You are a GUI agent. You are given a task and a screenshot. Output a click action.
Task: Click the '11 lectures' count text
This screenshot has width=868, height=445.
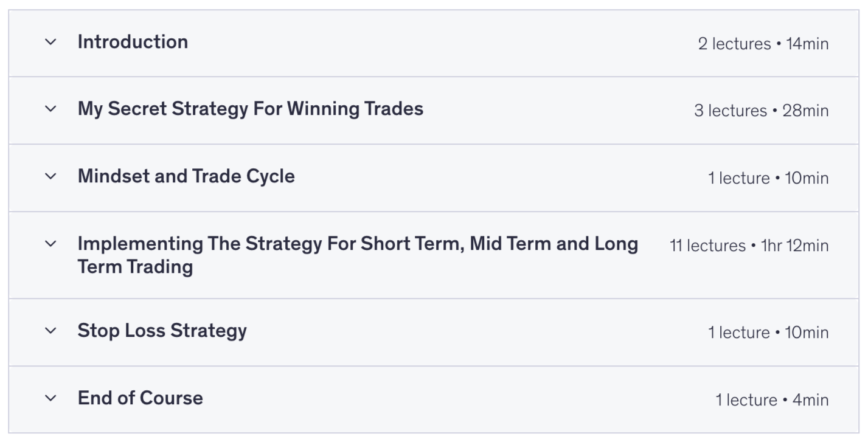click(707, 246)
